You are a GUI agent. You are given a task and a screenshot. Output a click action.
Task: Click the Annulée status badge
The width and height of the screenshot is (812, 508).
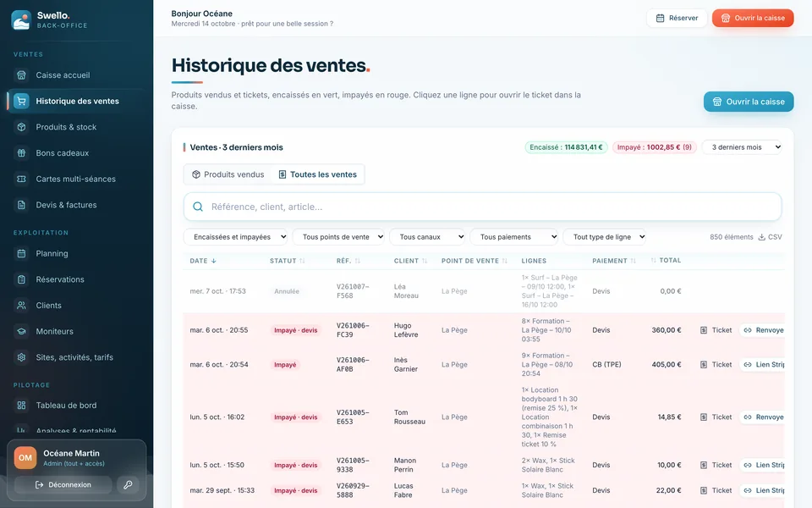click(x=287, y=291)
